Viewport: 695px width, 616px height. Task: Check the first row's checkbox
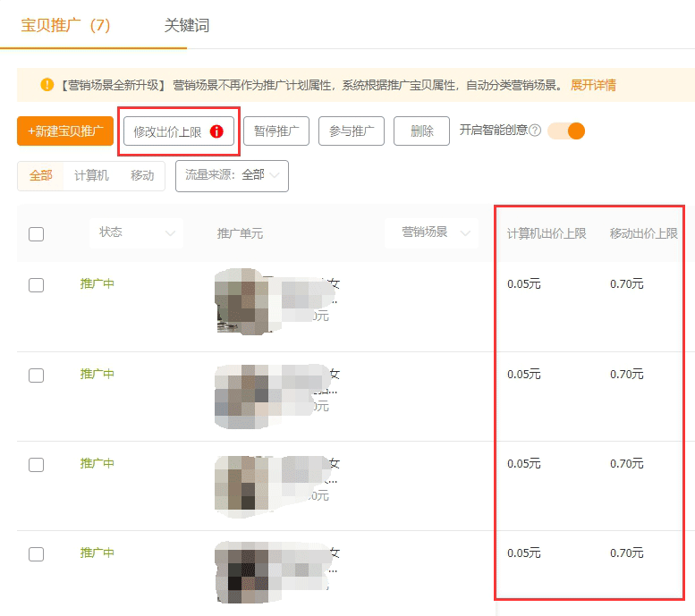coord(37,285)
